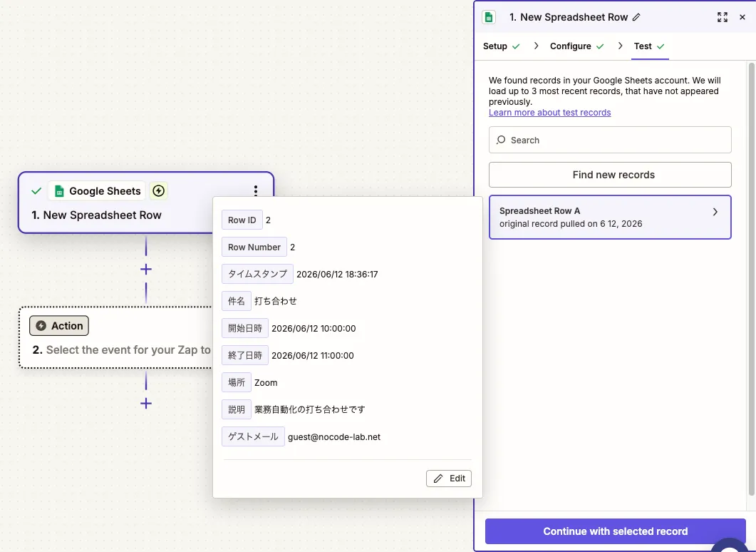Click Find new records button
Viewport: 756px width, 552px height.
pyautogui.click(x=610, y=175)
